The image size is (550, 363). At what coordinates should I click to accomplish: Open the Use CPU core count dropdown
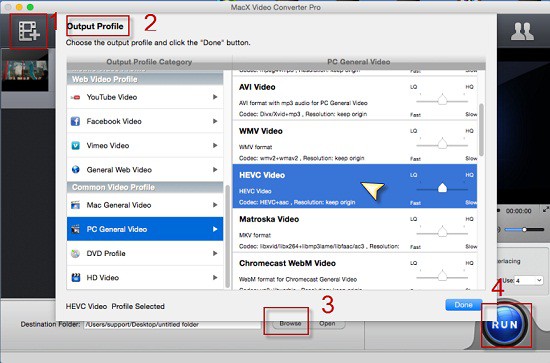(529, 281)
